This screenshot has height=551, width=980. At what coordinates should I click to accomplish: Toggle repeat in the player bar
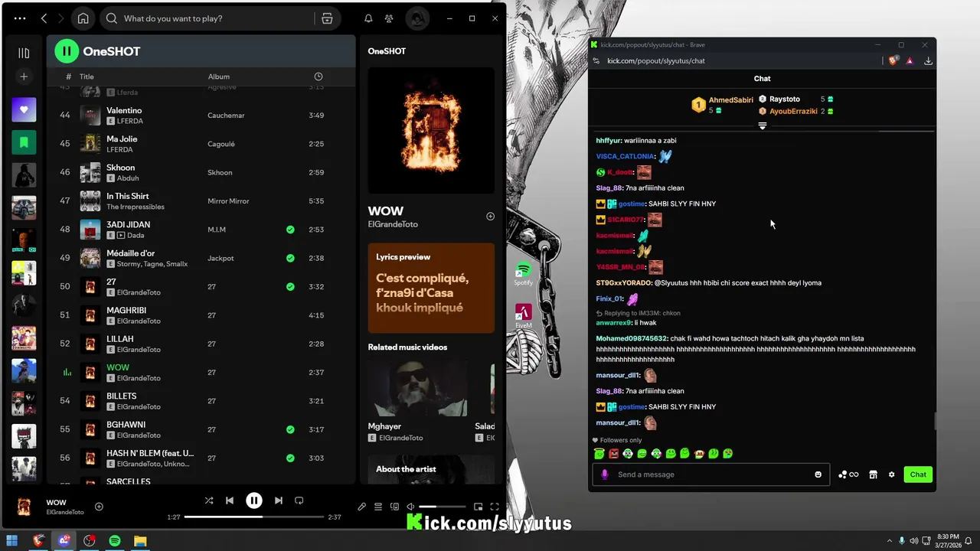(x=299, y=500)
